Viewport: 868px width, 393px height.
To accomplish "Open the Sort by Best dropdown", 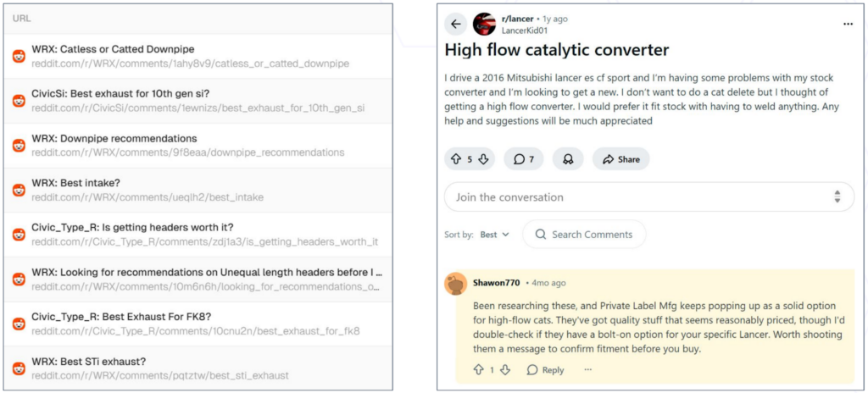I will tap(494, 235).
